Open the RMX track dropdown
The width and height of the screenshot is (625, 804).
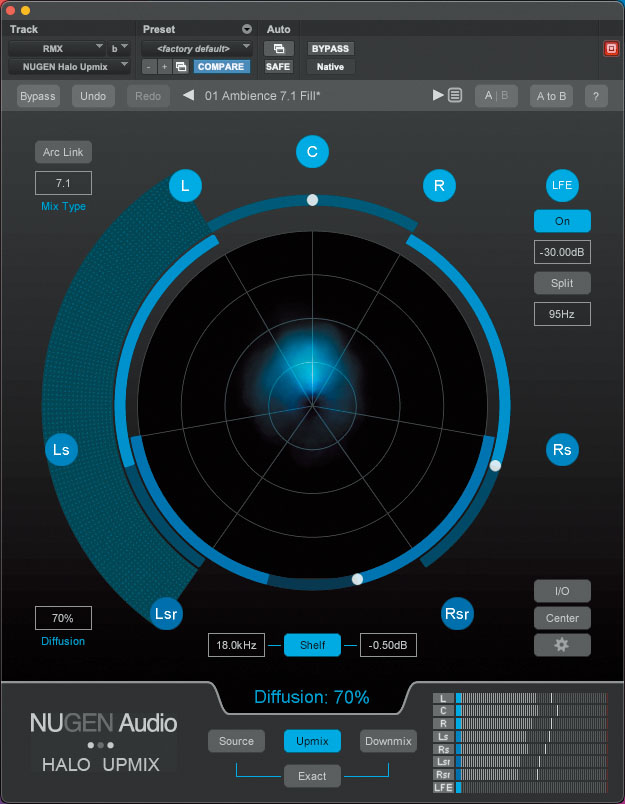pos(57,49)
